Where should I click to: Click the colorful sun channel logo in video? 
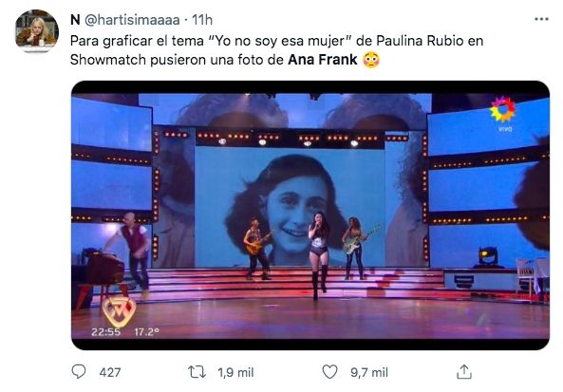click(x=503, y=109)
